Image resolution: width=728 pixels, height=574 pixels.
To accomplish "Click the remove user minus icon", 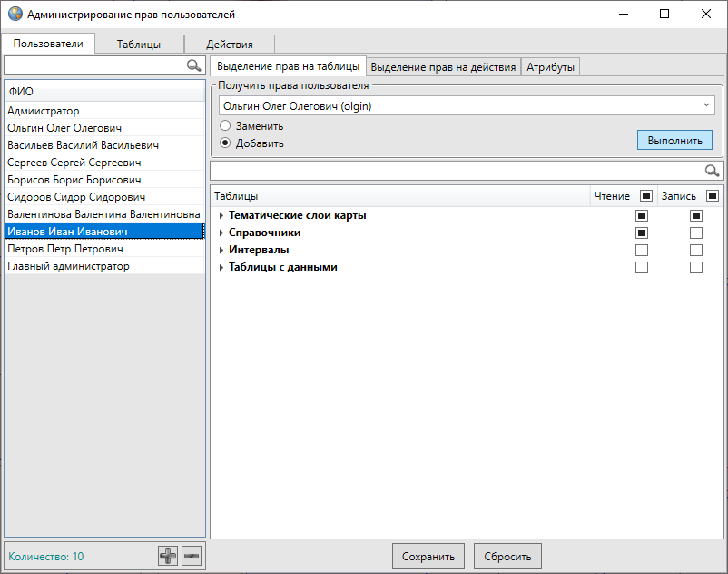I will coord(191,556).
